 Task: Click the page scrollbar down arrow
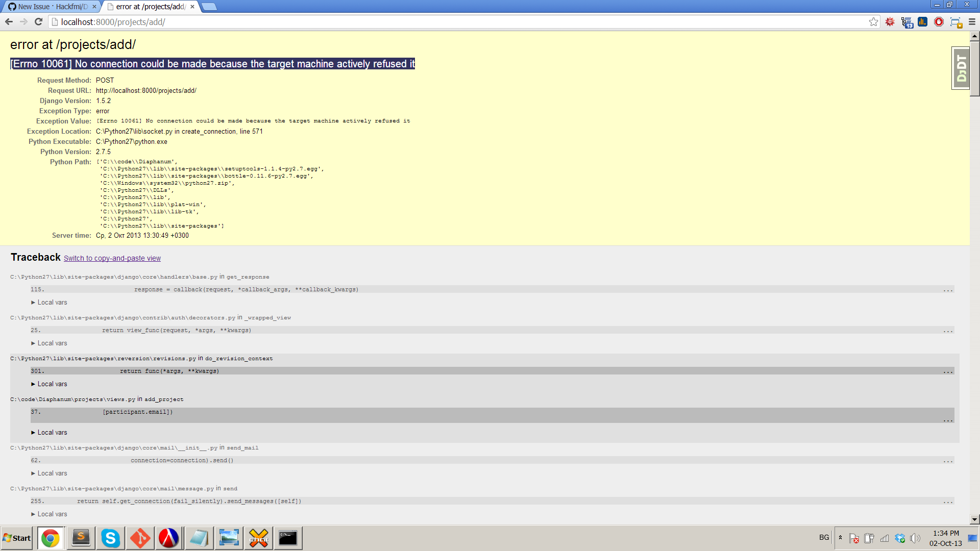point(974,519)
